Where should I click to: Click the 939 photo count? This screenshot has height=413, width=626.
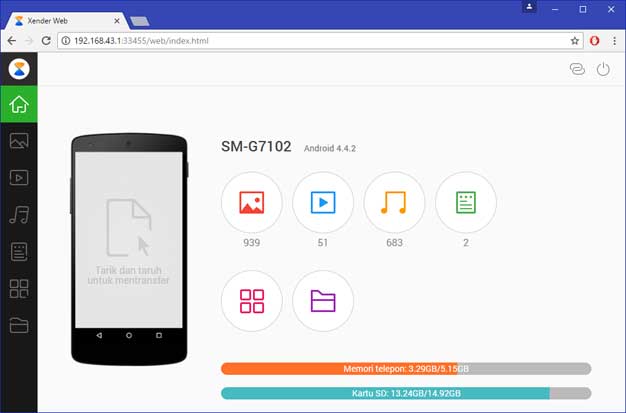coord(252,243)
